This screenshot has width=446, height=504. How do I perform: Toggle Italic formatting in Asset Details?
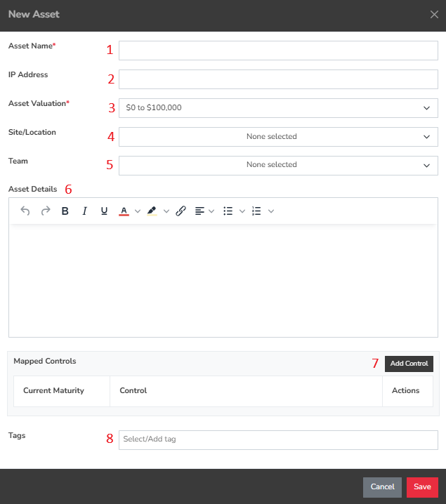(85, 211)
